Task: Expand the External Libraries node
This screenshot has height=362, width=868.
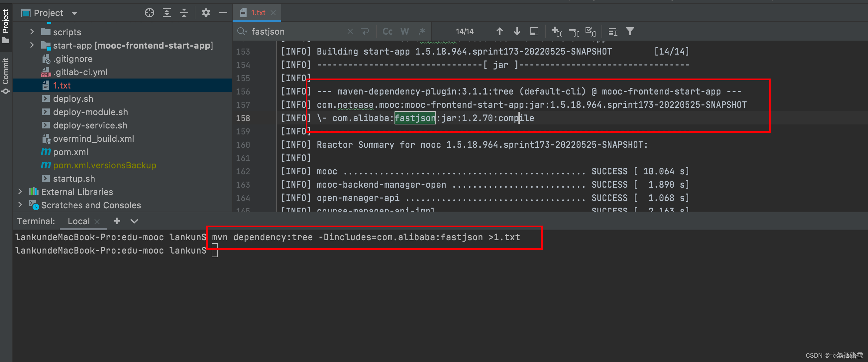Action: [20, 192]
